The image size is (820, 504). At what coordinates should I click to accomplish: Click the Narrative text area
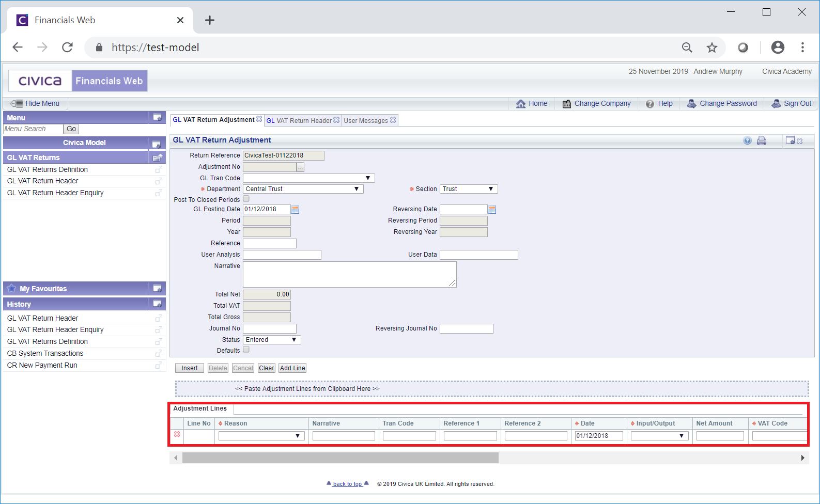[350, 274]
